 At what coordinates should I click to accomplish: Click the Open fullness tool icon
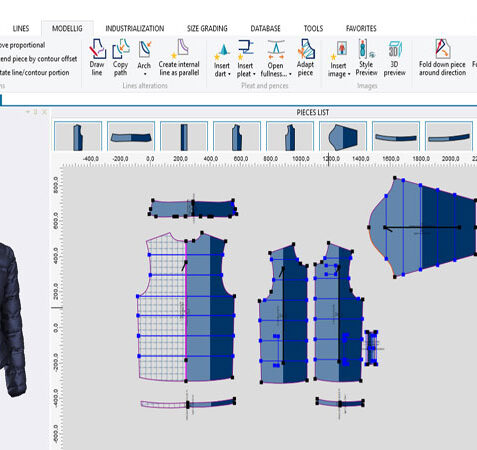(x=276, y=48)
